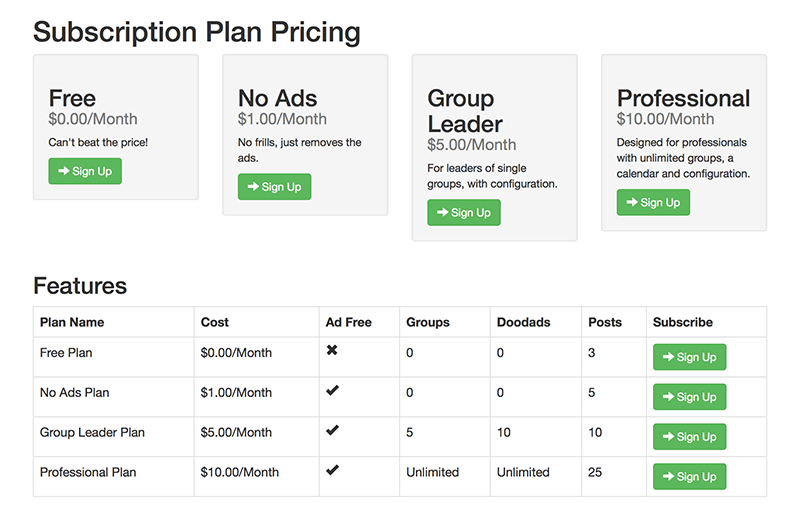
Task: Select the Cost column header
Action: [215, 322]
